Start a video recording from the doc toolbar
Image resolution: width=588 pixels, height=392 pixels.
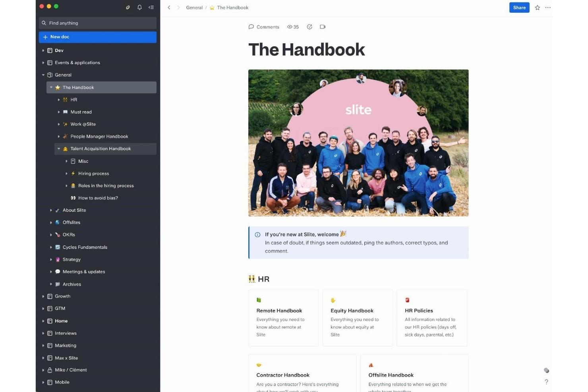[x=323, y=27]
